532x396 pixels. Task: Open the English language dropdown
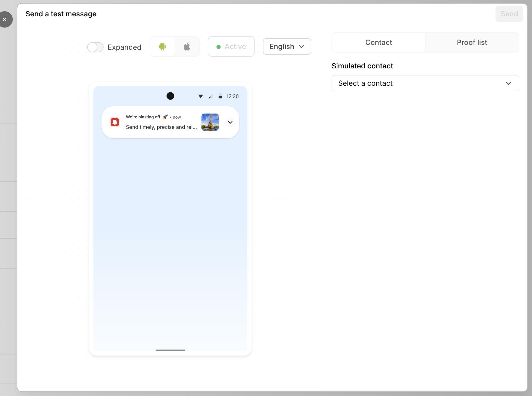pyautogui.click(x=287, y=46)
